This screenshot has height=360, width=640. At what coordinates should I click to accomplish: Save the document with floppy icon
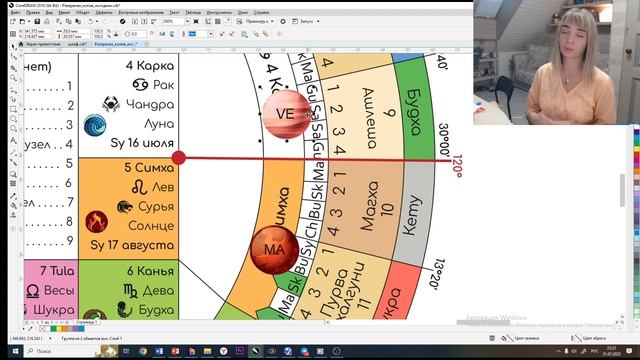pos(37,21)
